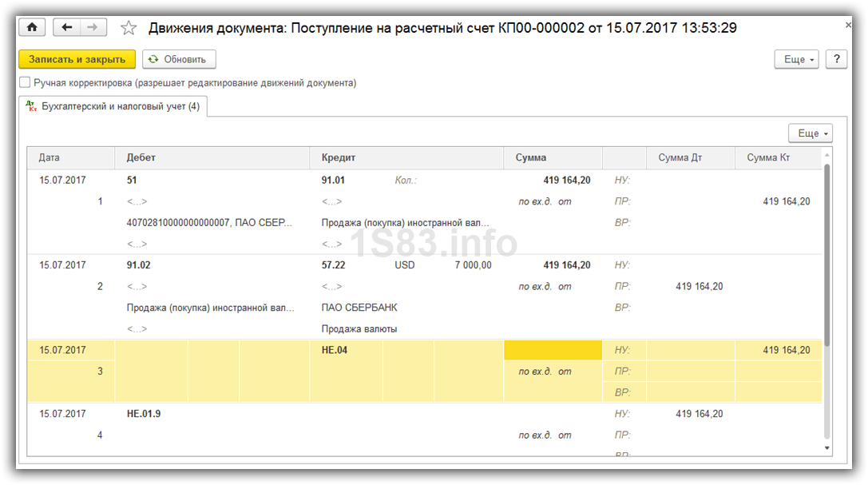Enable the Ручная корректировка checkbox
This screenshot has width=868, height=485.
[x=26, y=82]
